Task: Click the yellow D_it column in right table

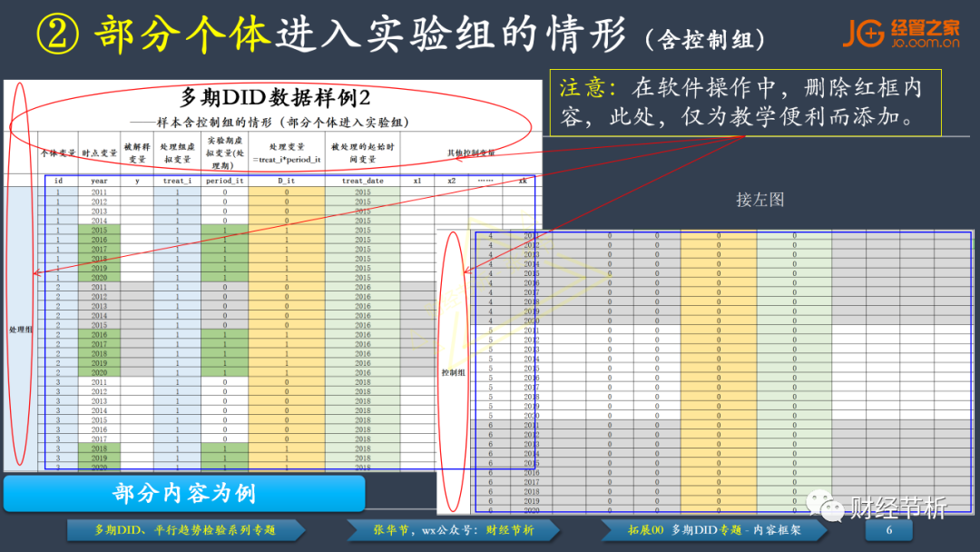Action: (718, 372)
